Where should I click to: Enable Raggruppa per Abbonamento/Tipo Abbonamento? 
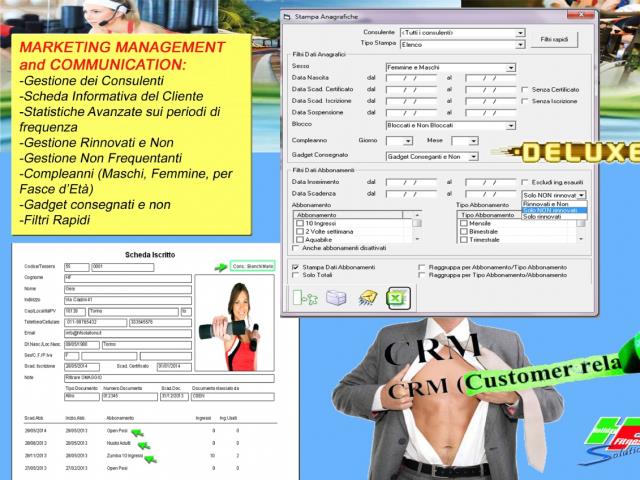(422, 267)
